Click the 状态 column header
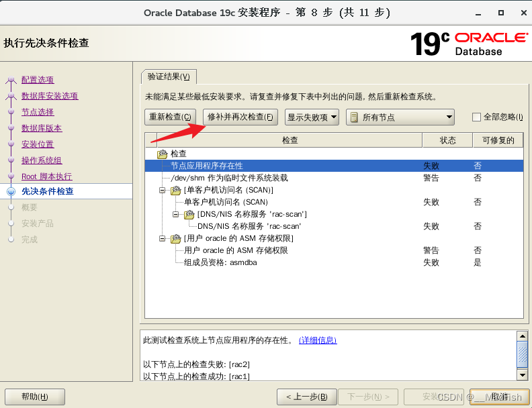The width and height of the screenshot is (532, 408). tap(447, 140)
